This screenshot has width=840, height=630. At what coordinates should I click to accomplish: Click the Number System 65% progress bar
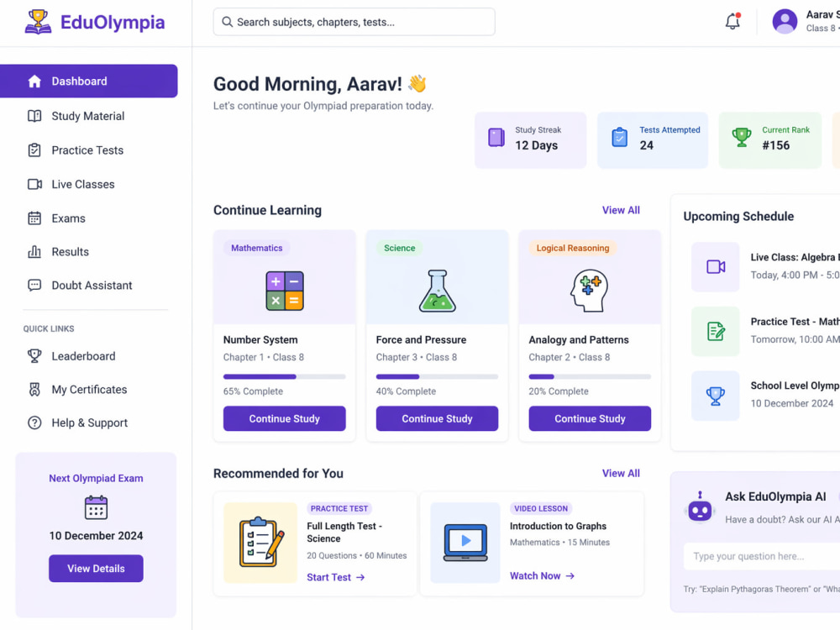tap(285, 376)
